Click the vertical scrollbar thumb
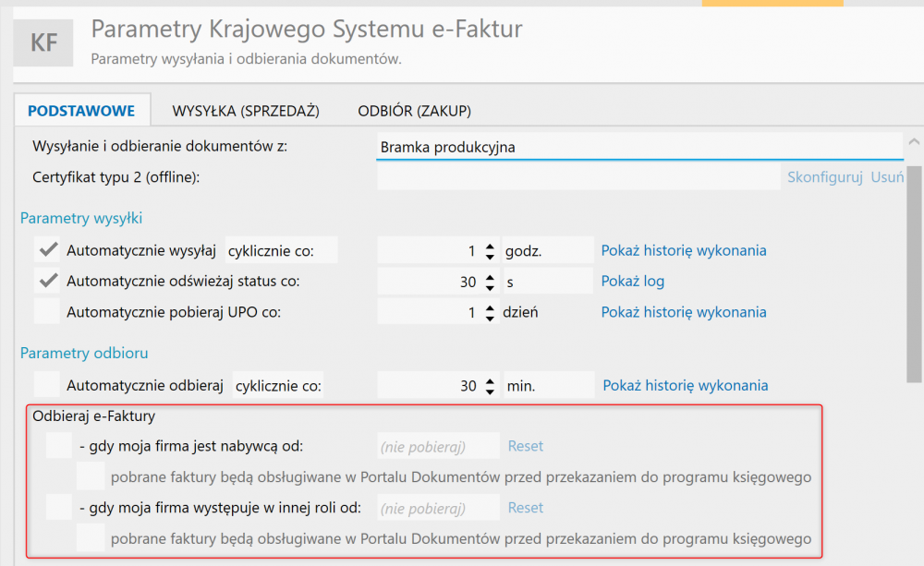Image resolution: width=924 pixels, height=566 pixels. coord(914,274)
